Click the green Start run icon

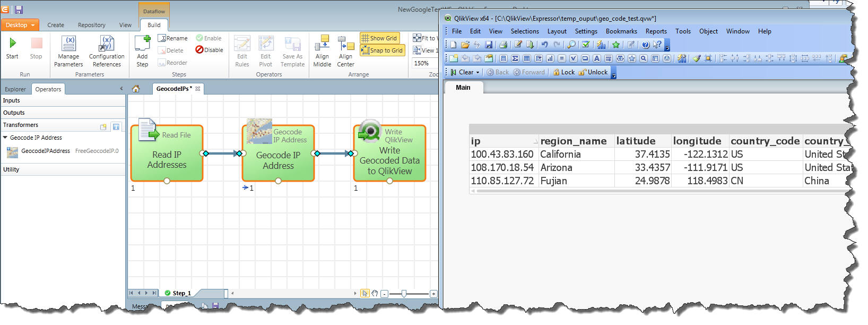pyautogui.click(x=12, y=44)
